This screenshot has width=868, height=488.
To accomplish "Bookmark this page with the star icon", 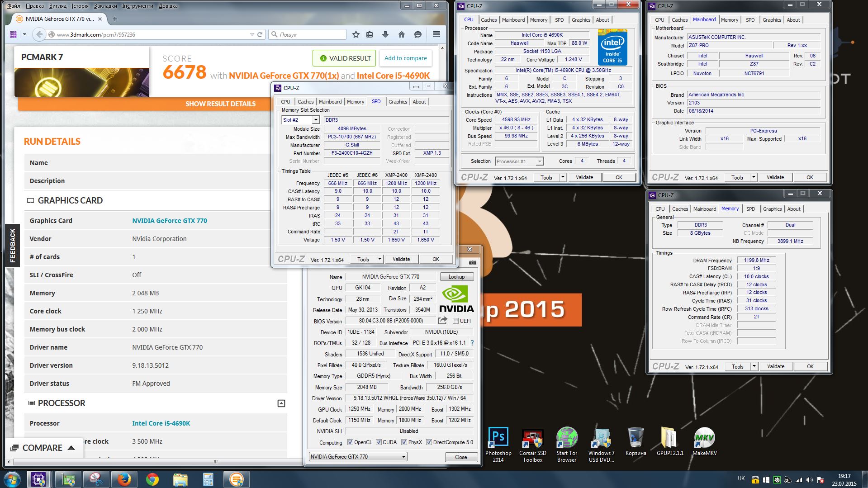I will coord(356,34).
